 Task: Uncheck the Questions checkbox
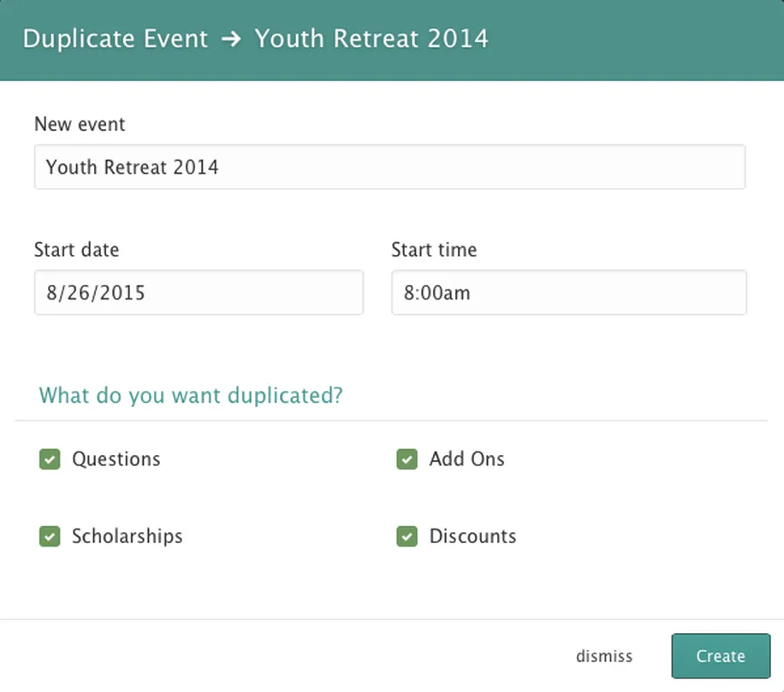pyautogui.click(x=50, y=459)
